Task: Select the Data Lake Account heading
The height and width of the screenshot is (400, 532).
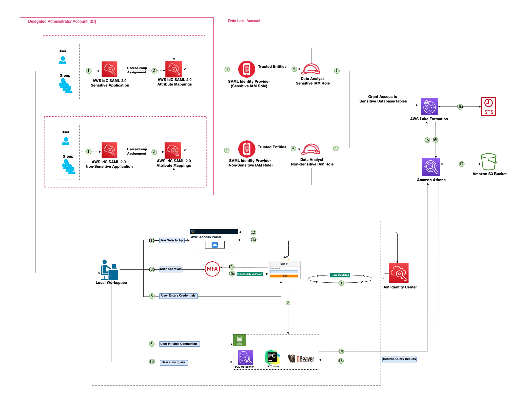Action: pyautogui.click(x=244, y=21)
